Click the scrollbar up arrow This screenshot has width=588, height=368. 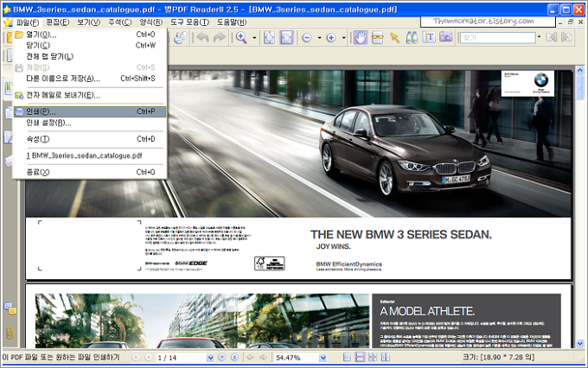[579, 71]
